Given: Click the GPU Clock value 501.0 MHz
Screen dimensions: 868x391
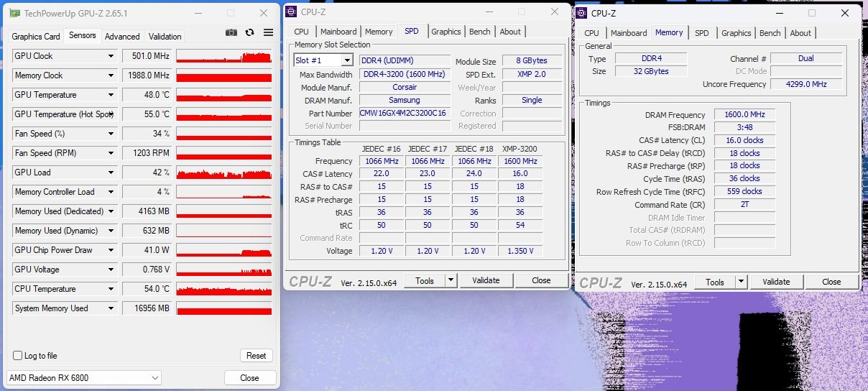Looking at the screenshot, I should pos(147,56).
